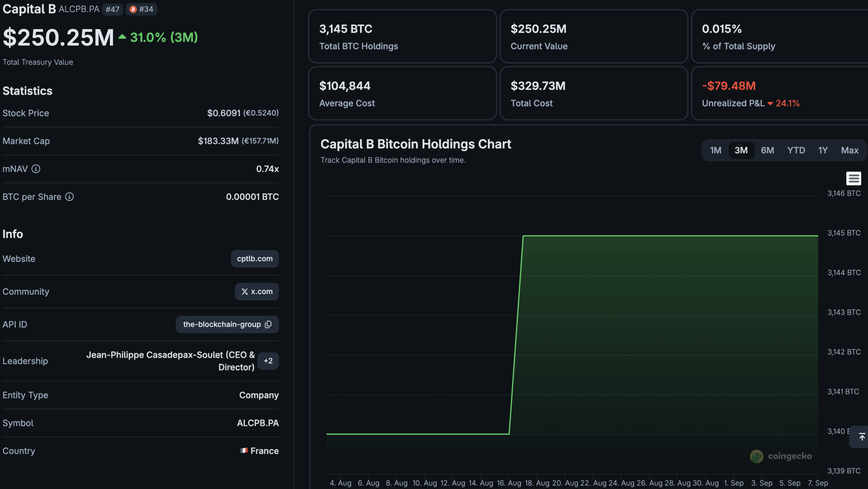This screenshot has width=868, height=489.
Task: Click the Bitcoin rank #34 badge
Action: tap(142, 9)
